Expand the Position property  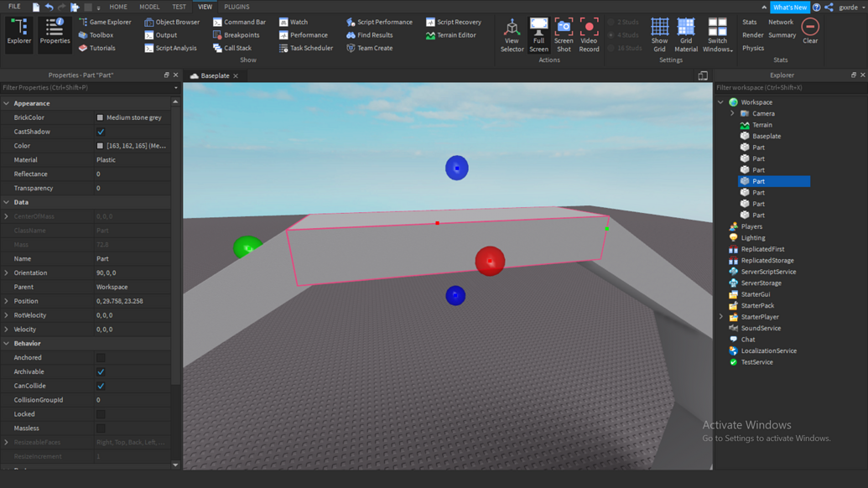click(7, 301)
